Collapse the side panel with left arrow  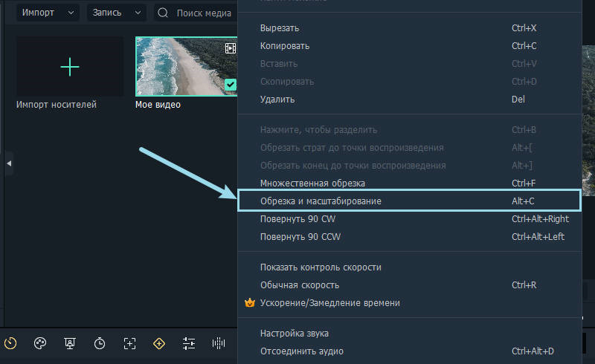point(9,163)
